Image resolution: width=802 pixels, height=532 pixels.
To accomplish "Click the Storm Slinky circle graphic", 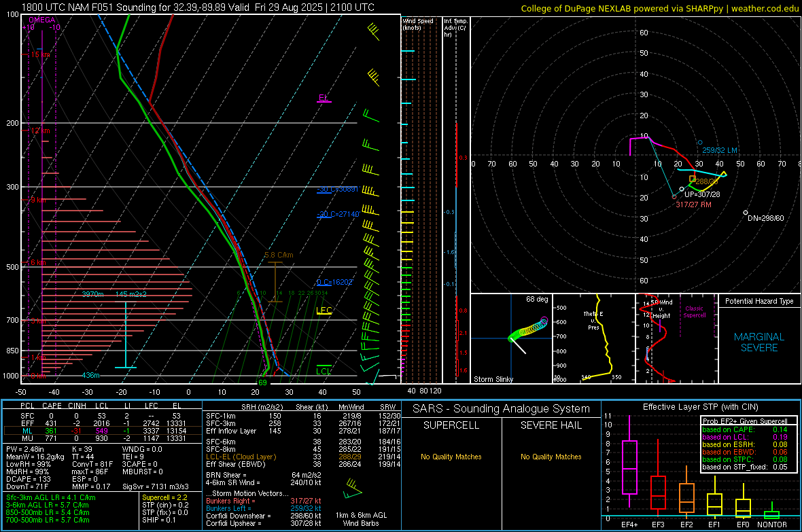I will pos(528,329).
